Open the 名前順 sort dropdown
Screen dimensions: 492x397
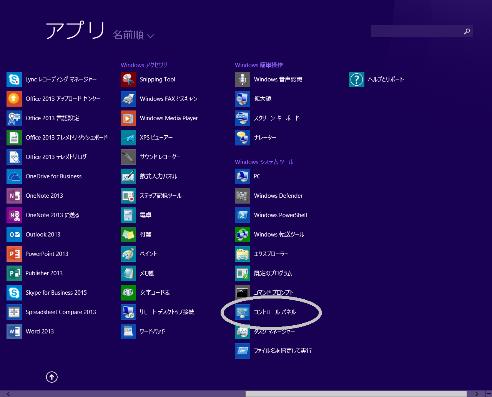tap(133, 35)
